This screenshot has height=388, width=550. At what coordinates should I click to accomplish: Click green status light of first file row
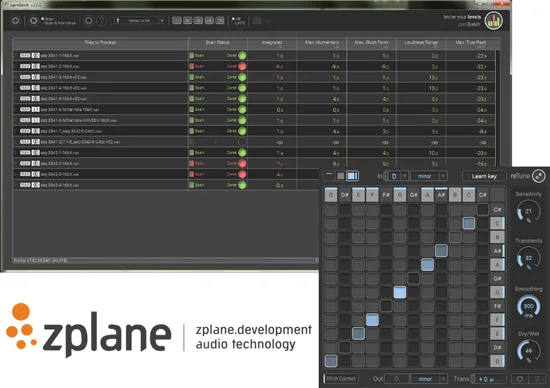coord(242,55)
